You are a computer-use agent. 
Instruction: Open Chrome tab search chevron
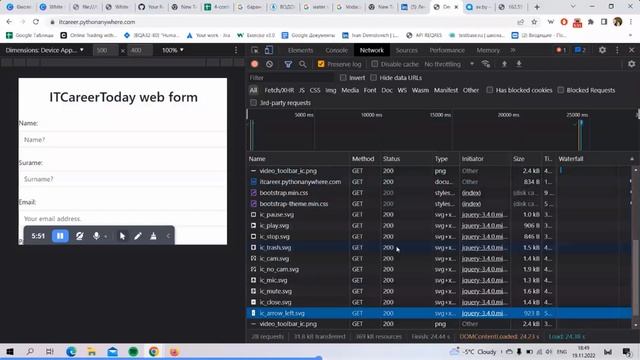573,7
